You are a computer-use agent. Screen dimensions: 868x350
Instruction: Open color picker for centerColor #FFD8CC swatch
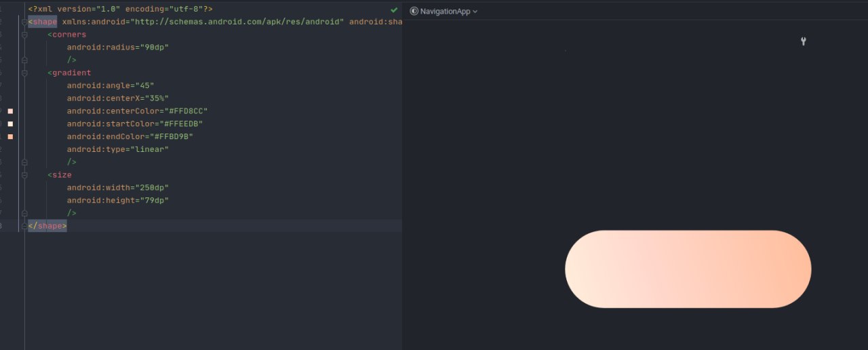tap(10, 111)
